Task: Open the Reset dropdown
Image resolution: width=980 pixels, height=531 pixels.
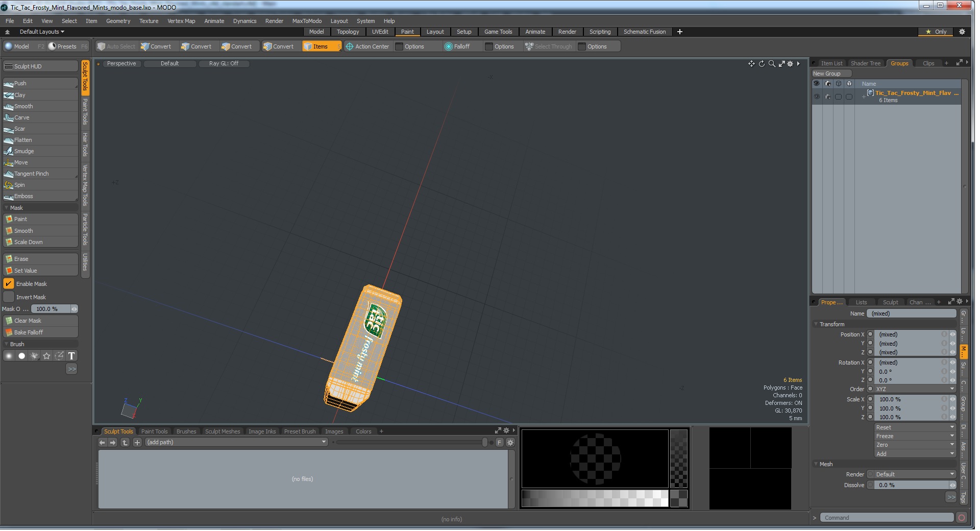Action: click(x=915, y=427)
